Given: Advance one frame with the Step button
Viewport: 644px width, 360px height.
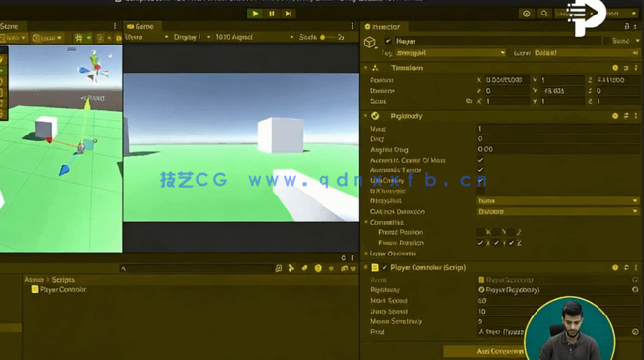Looking at the screenshot, I should click(x=289, y=14).
